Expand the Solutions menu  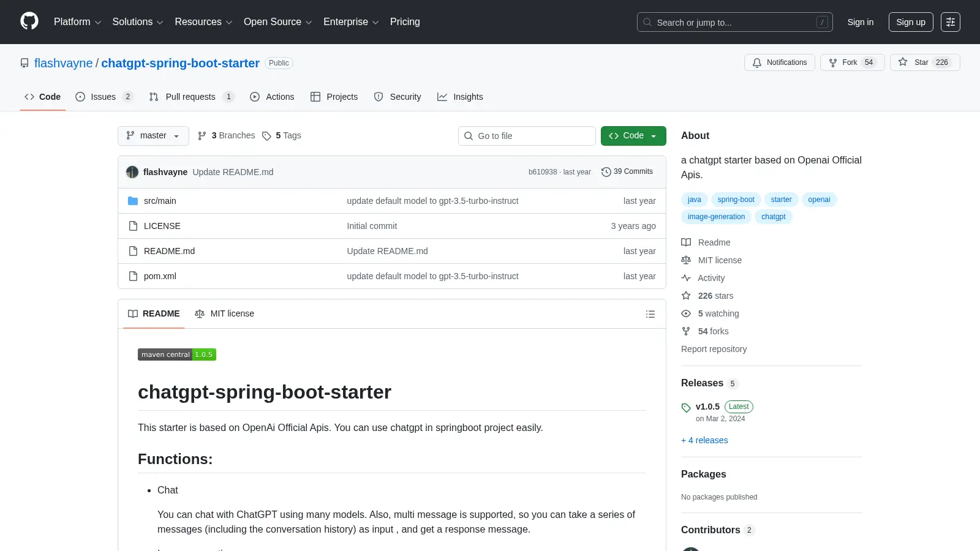pos(138,22)
